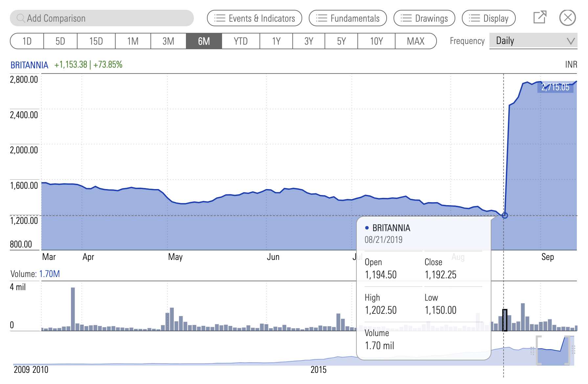
Task: Click the tallest volume bar near Apr
Action: coord(73,309)
